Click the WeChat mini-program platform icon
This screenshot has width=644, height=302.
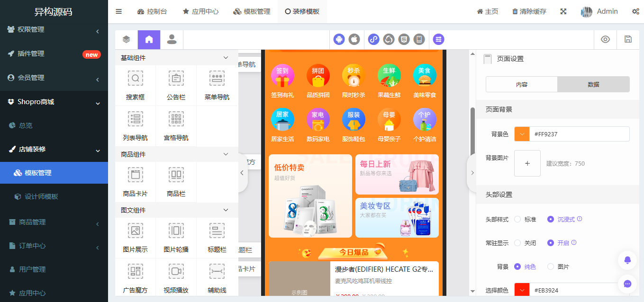[373, 39]
